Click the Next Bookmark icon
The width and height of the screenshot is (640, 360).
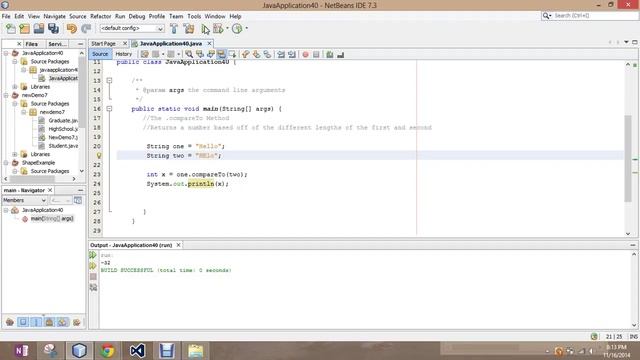pos(256,54)
